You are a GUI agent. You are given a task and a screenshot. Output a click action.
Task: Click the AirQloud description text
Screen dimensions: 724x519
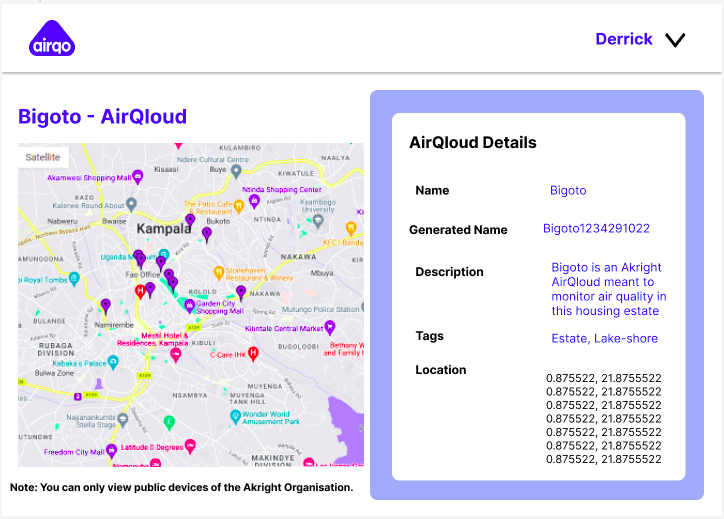coord(609,289)
